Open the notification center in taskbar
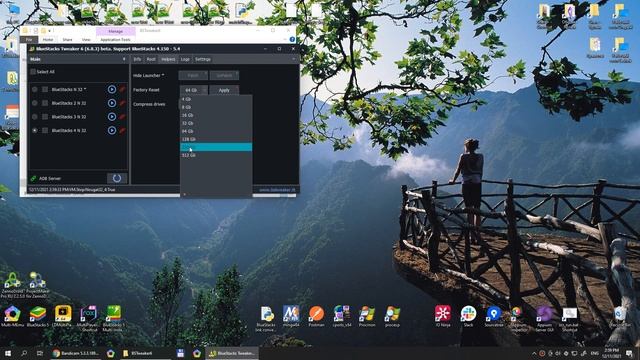 point(629,353)
